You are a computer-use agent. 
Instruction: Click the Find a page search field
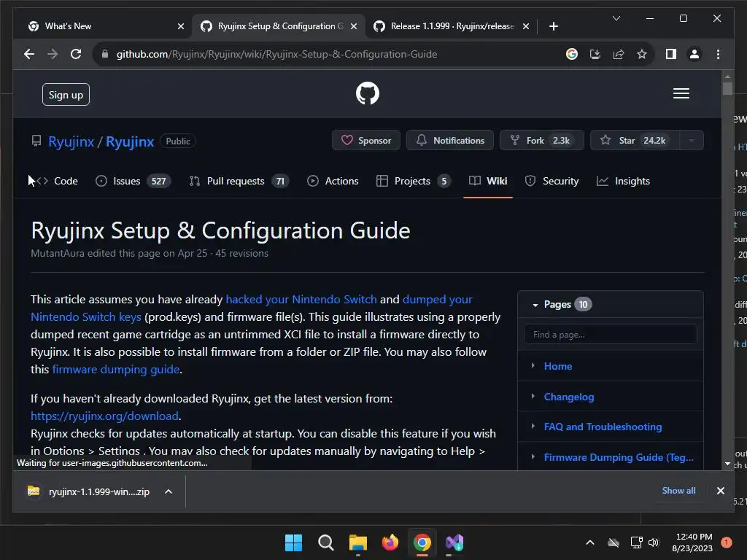click(x=611, y=334)
